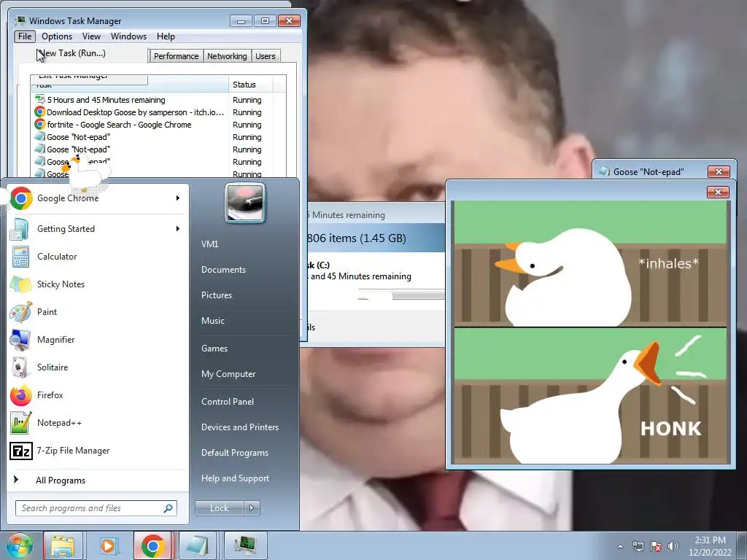Image resolution: width=747 pixels, height=560 pixels.
Task: Open File Explorer taskbar icon
Action: pyautogui.click(x=63, y=545)
